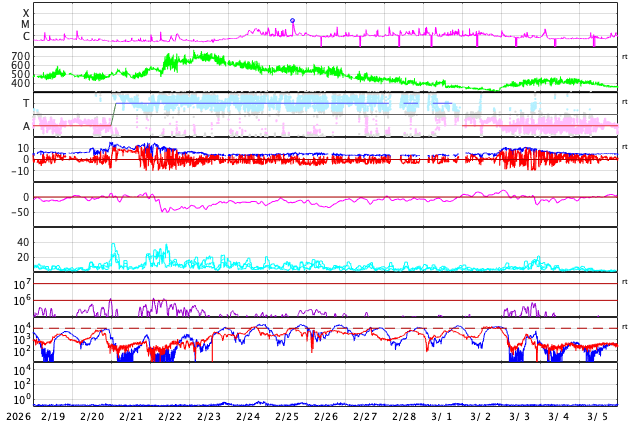Click the 'rt' marker beside the green plot
This screenshot has width=634, height=424.
[x=625, y=56]
